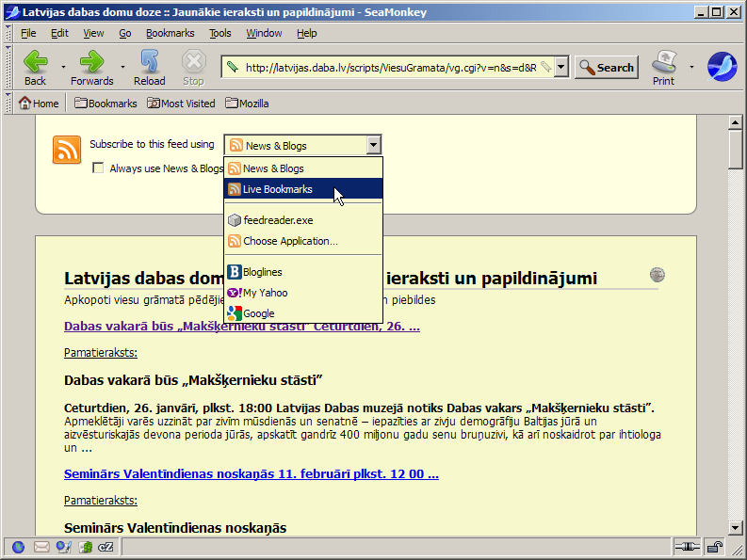Click the SeaMonkey title bar icon
This screenshot has height=560, width=747.
(x=12, y=12)
